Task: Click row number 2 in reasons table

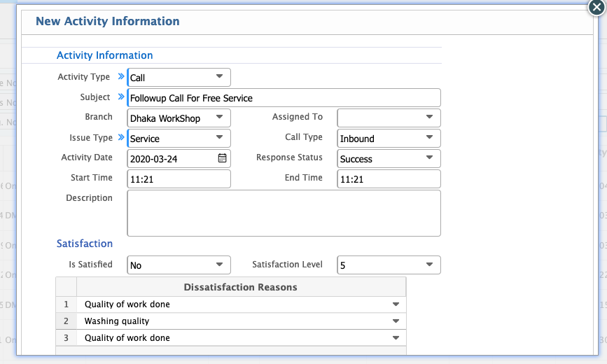Action: [x=67, y=321]
